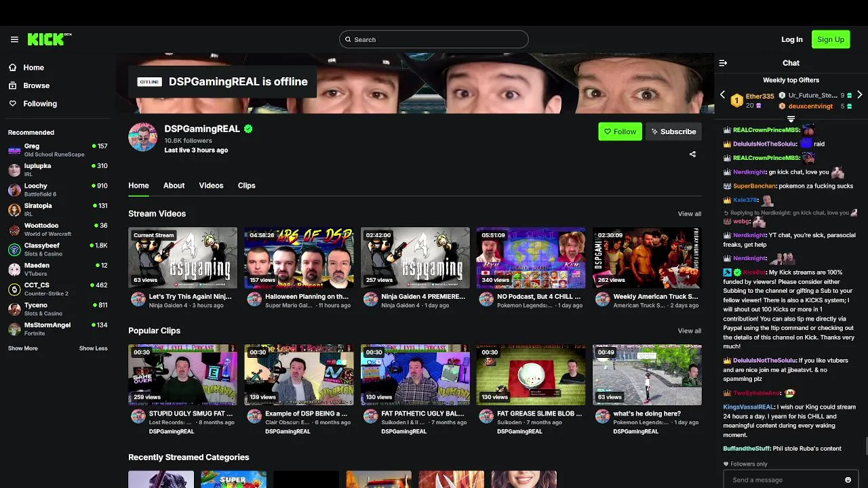Open Halloween Planning video thumbnail
Screen dimensions: 868x488
coord(299,258)
